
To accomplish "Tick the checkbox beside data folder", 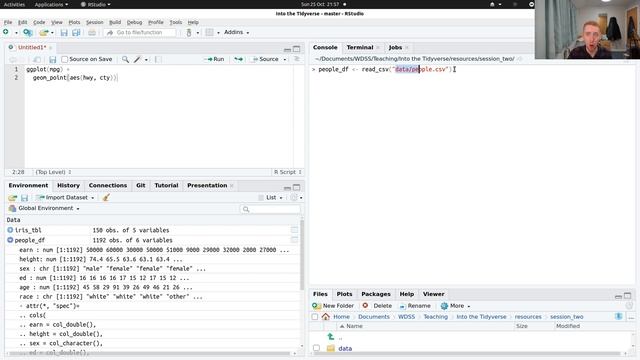I will [x=316, y=348].
